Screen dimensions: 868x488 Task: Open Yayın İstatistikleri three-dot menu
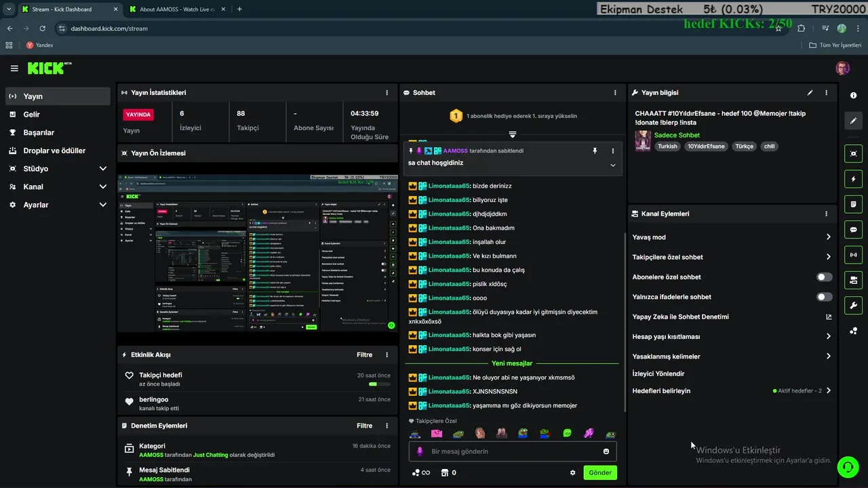[x=387, y=93]
